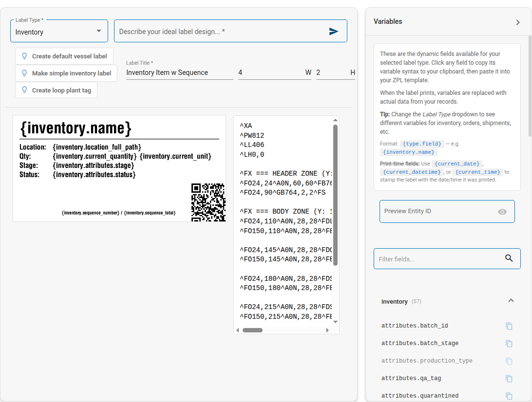This screenshot has height=402, width=532.
Task: Click {inventory.name} heading in label preview
Action: click(76, 128)
